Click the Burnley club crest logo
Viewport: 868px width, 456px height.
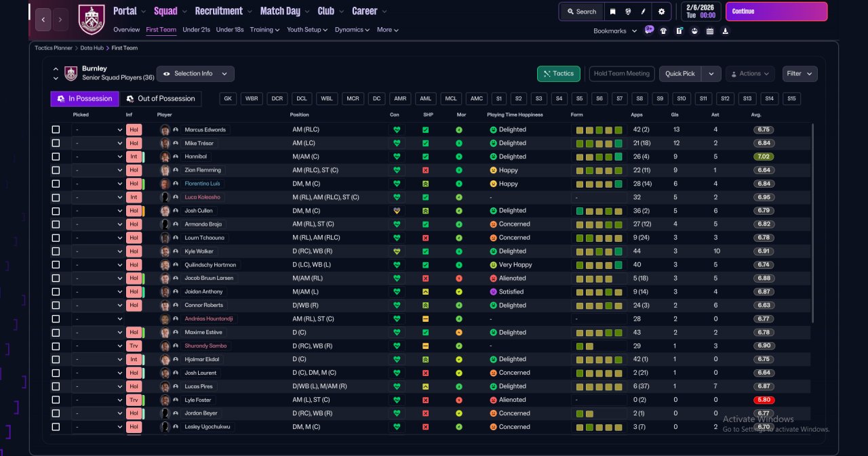(x=92, y=19)
